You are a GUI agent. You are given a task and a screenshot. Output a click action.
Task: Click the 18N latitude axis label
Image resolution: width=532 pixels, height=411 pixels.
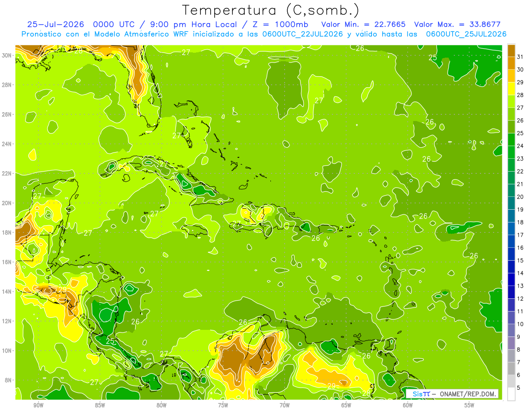pyautogui.click(x=7, y=232)
